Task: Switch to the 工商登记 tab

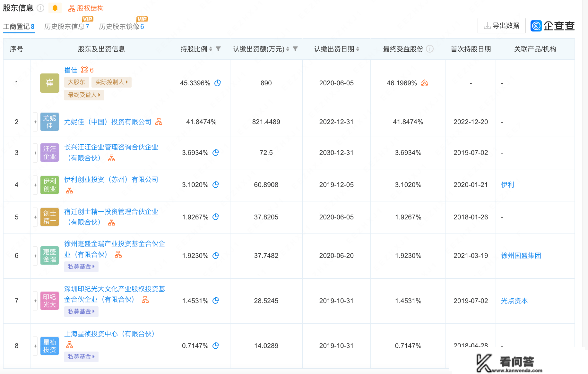Action: click(x=19, y=27)
